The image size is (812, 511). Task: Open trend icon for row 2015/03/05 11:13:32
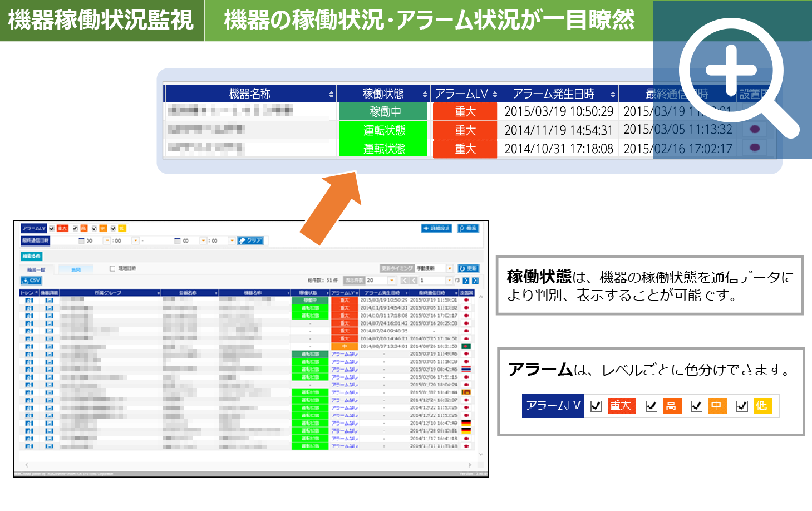click(x=29, y=308)
